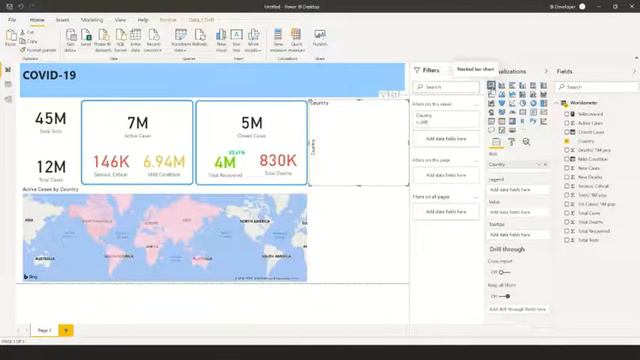This screenshot has height=360, width=640.
Task: Select the Map visualization icon
Action: pos(491,112)
